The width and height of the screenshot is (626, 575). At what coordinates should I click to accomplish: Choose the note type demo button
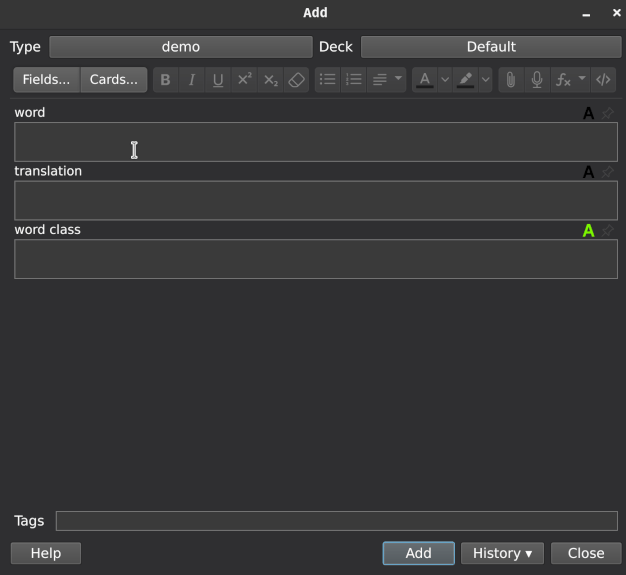[x=180, y=47]
